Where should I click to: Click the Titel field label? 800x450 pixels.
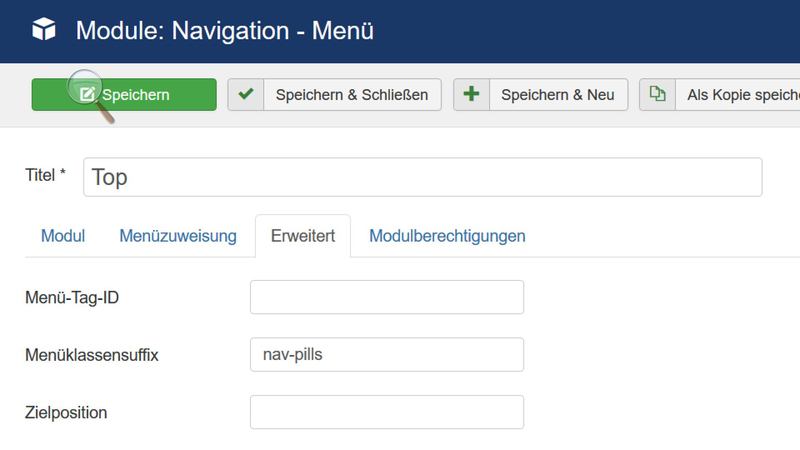[45, 175]
